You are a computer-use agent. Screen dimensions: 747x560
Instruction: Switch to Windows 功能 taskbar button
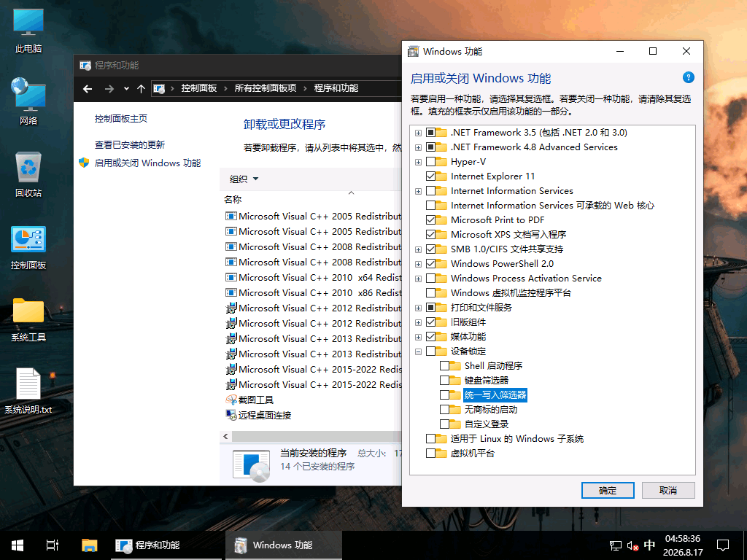[x=284, y=545]
